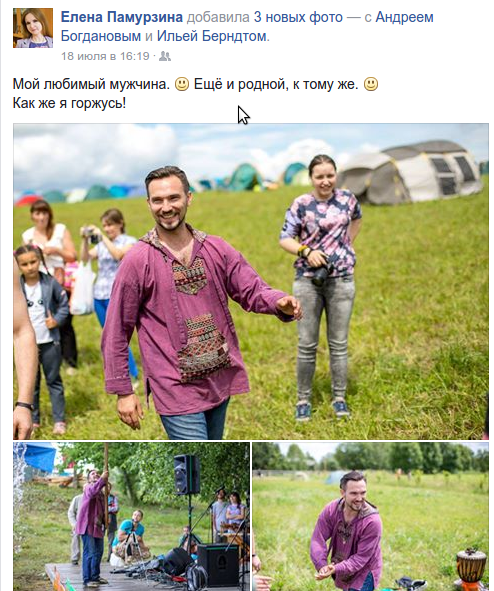Open Елена Памурзина's profile avatar
This screenshot has width=494, height=591.
pyautogui.click(x=33, y=28)
